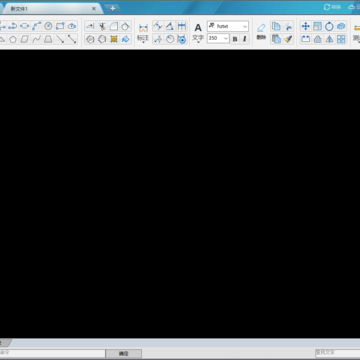
Task: Select the aligned dimension tool
Action: coord(158,26)
